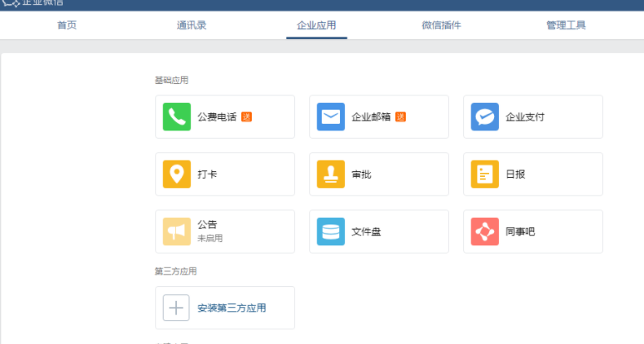Open the green 公费电话 phone icon
Viewport: 644px width, 344px height.
pos(177,117)
